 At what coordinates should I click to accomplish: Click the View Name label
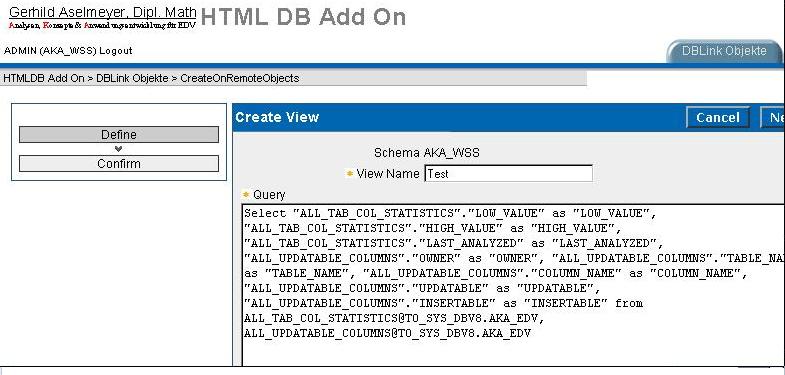[388, 174]
